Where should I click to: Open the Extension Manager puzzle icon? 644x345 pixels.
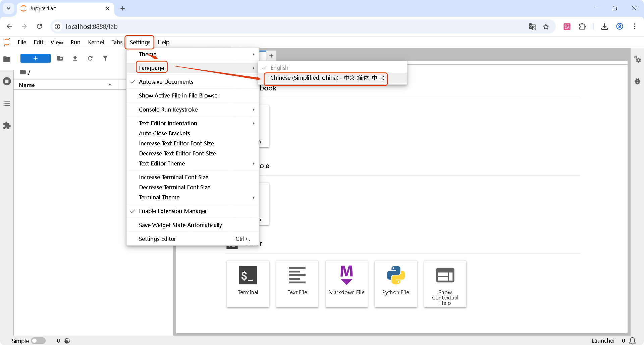point(7,126)
